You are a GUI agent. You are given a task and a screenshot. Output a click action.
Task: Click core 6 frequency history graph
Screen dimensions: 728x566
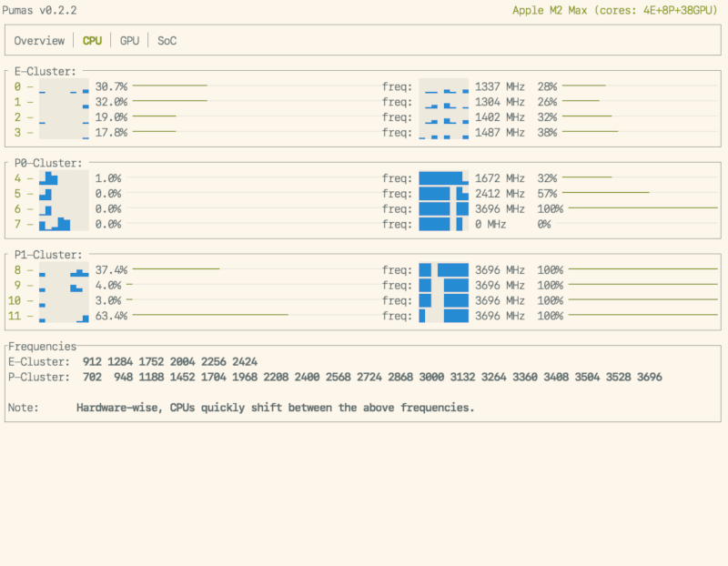443,209
